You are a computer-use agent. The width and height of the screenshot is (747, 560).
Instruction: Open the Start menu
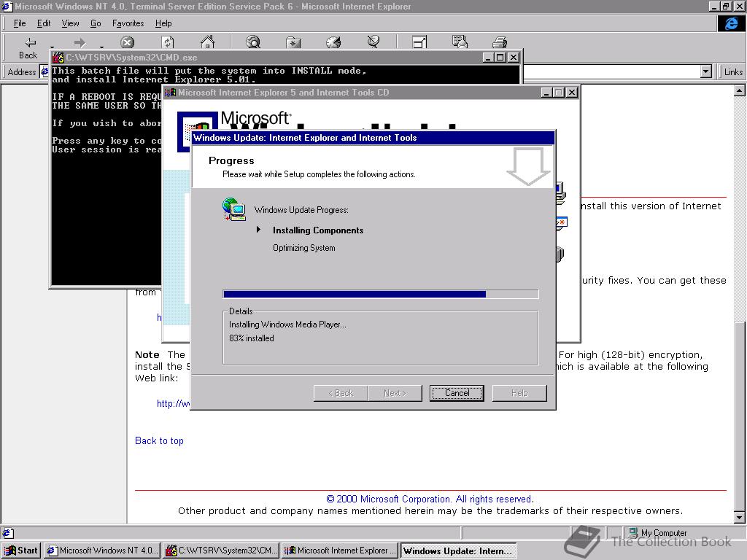click(x=21, y=551)
